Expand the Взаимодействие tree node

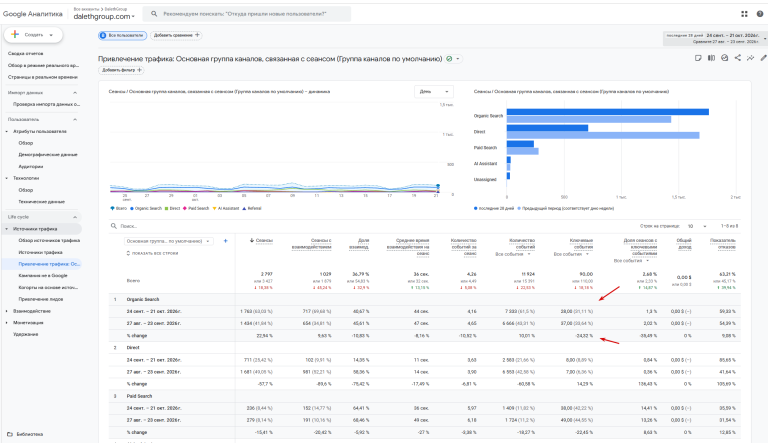click(x=7, y=311)
